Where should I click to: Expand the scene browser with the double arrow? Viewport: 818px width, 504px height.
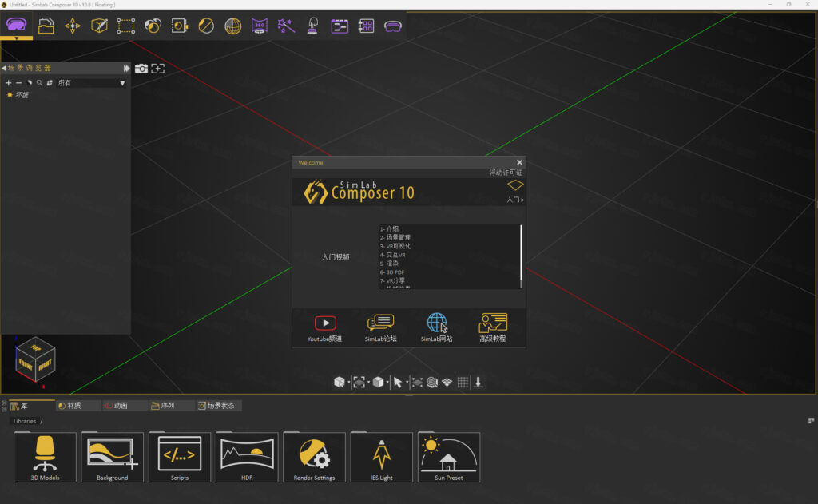pos(126,68)
